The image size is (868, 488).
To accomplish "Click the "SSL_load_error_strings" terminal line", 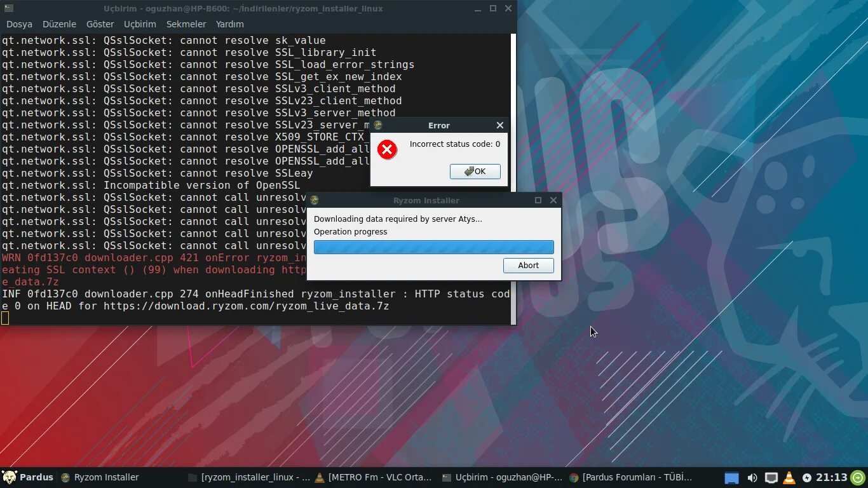I will coord(208,65).
